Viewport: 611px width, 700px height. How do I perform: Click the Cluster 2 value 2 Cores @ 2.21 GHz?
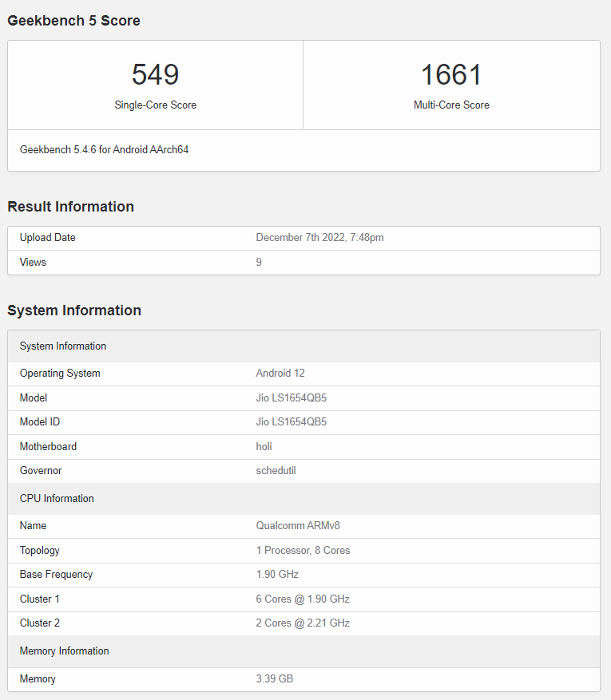coord(303,623)
